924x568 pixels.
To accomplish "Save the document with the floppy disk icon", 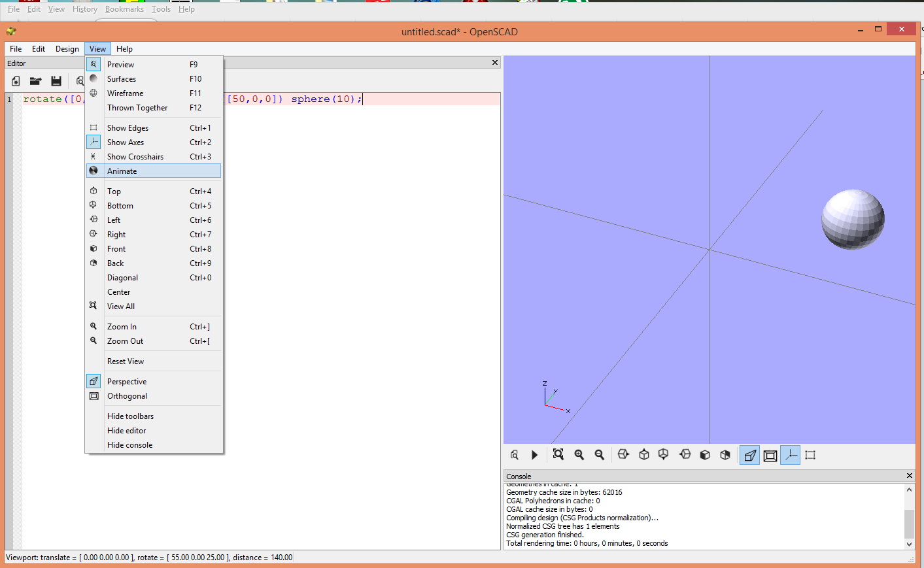I will point(56,80).
